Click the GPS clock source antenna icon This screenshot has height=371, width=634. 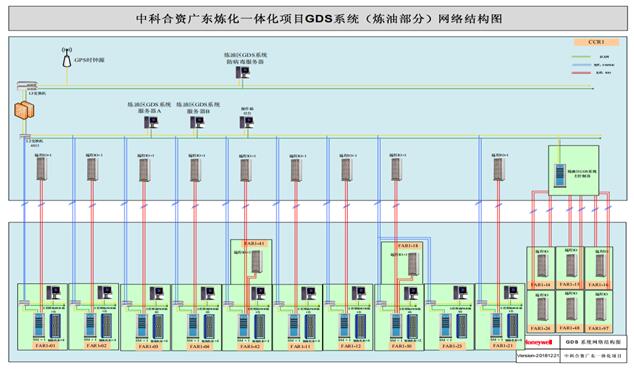pyautogui.click(x=67, y=57)
